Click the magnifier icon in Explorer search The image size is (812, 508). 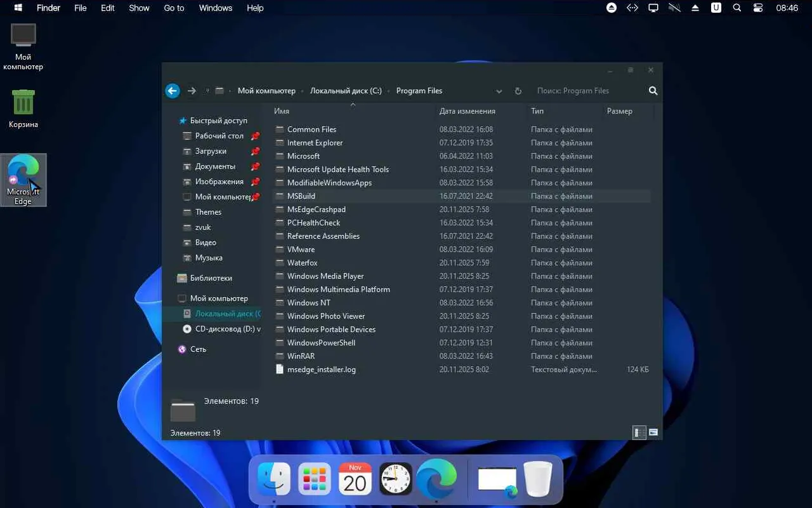[653, 91]
